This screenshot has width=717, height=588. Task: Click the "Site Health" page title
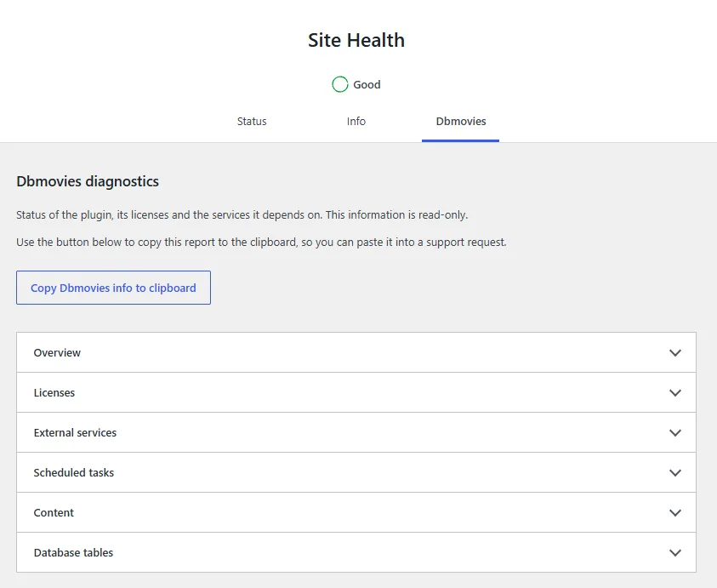[x=356, y=40]
